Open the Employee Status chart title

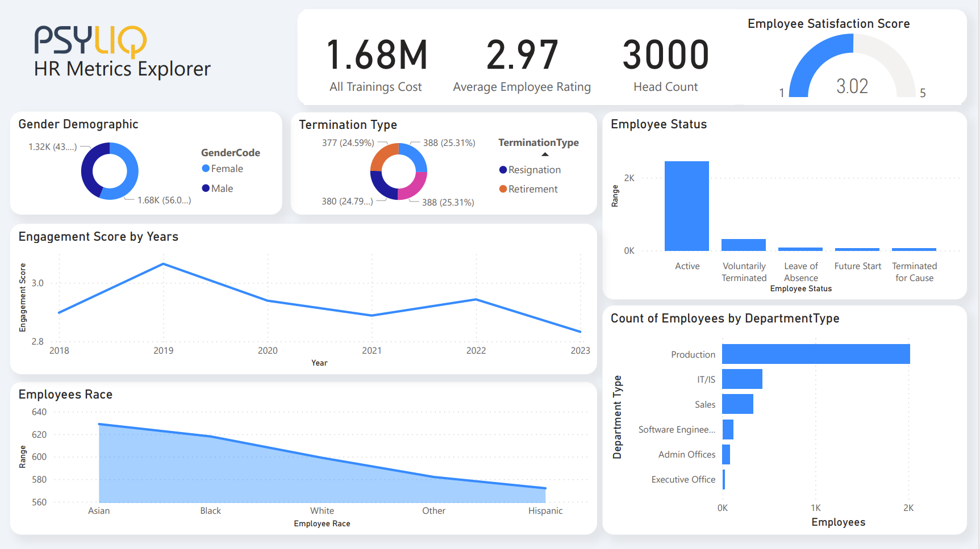pyautogui.click(x=658, y=124)
